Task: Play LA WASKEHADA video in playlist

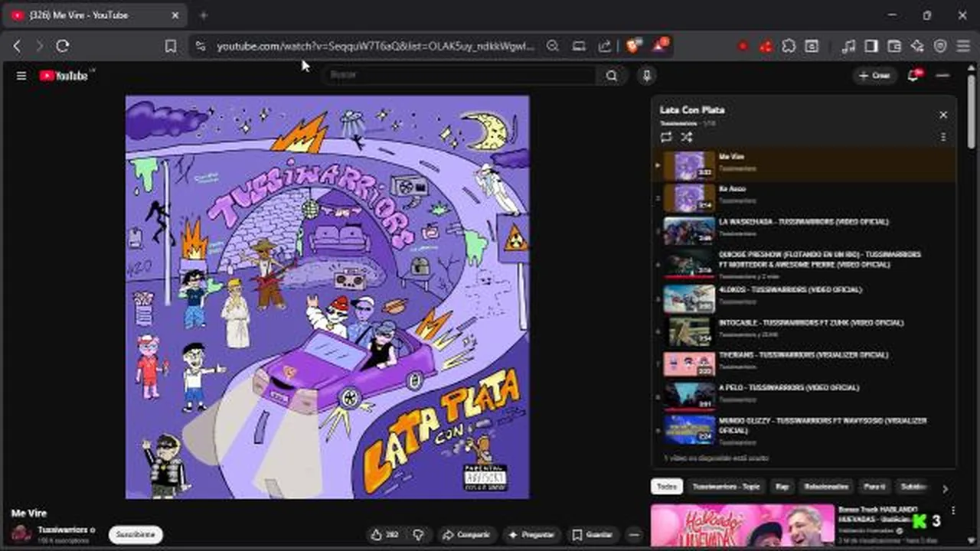Action: (x=804, y=230)
